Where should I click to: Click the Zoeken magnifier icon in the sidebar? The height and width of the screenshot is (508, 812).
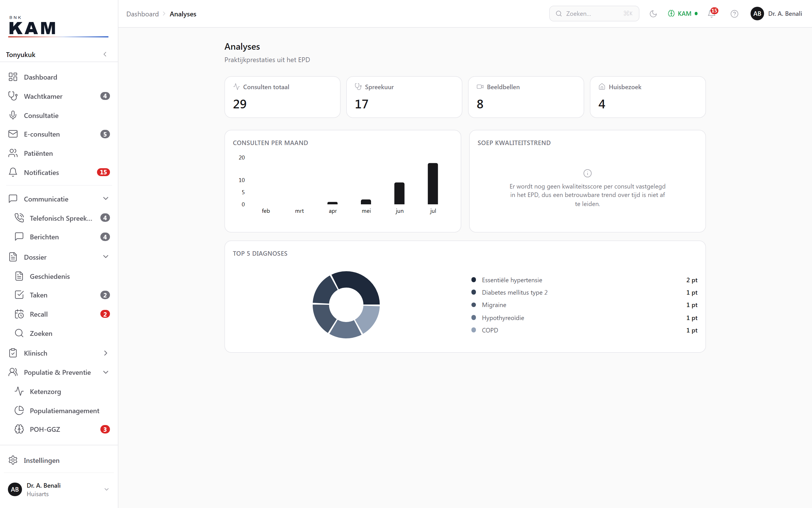coord(19,333)
